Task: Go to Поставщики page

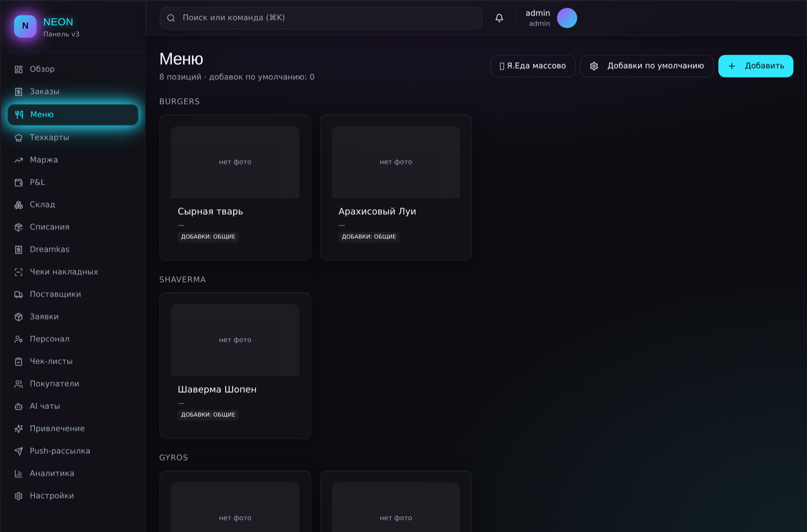Action: (73, 294)
